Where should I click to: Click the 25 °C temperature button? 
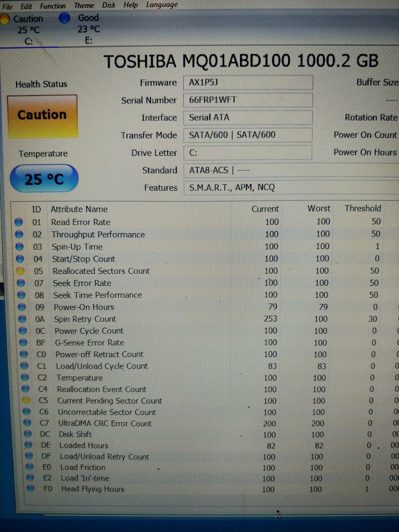tap(44, 179)
